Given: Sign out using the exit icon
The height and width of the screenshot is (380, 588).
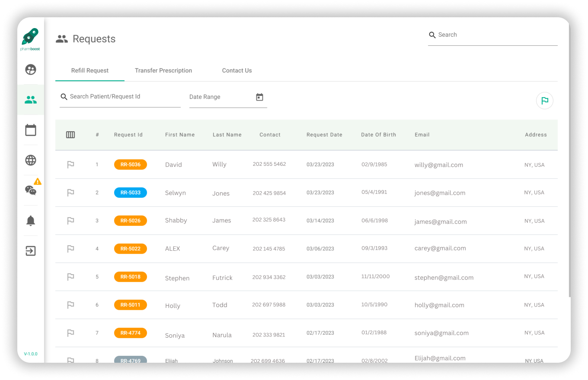Looking at the screenshot, I should pos(30,251).
